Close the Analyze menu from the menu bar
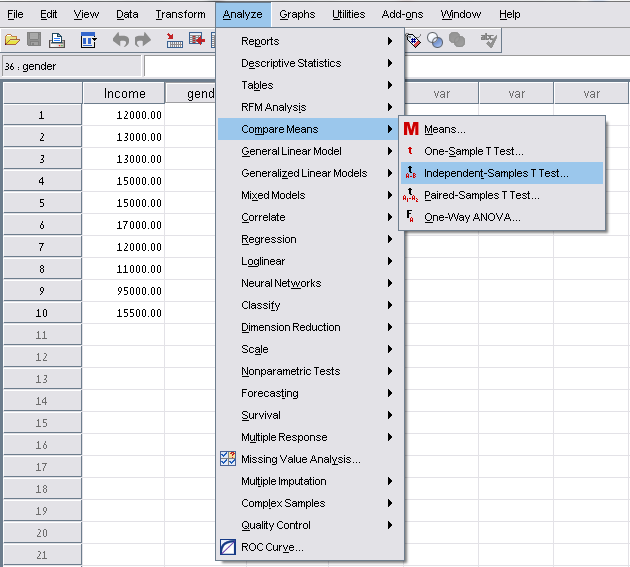This screenshot has width=630, height=567. point(243,14)
